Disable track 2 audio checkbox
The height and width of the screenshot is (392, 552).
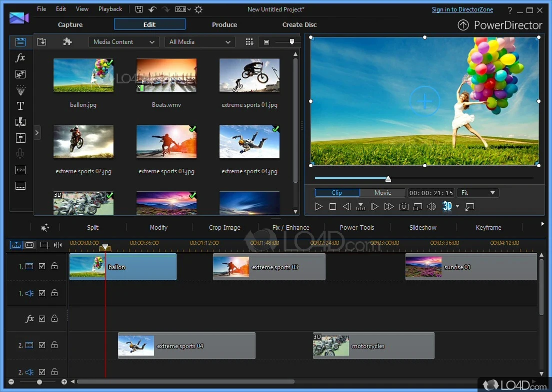pyautogui.click(x=42, y=372)
